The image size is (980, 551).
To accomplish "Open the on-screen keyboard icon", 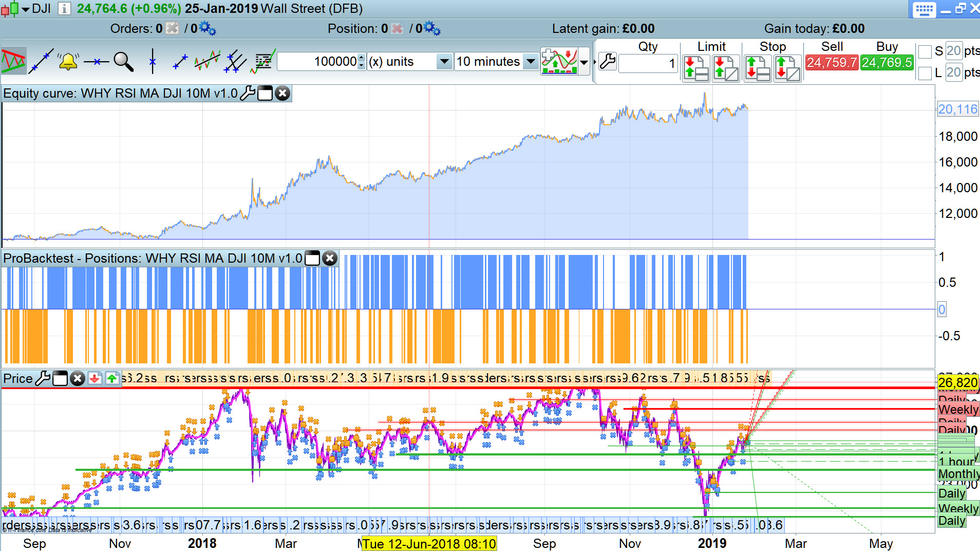I will pos(924,9).
